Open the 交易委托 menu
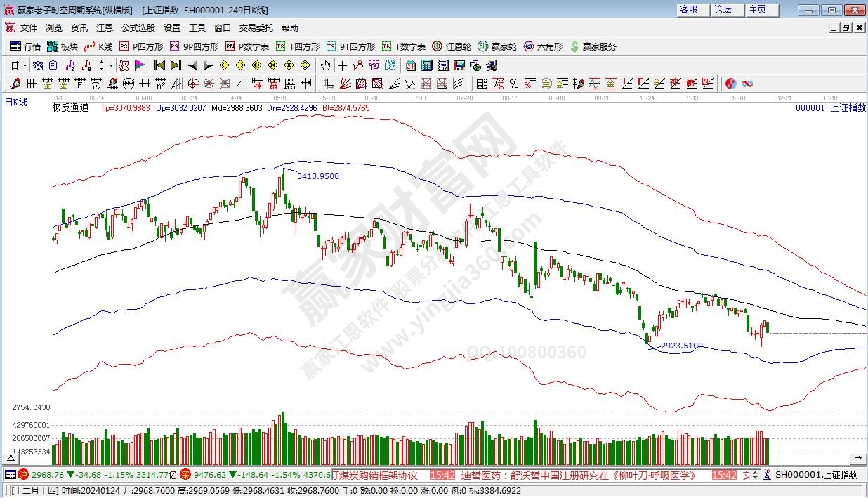The image size is (868, 498). tap(256, 28)
